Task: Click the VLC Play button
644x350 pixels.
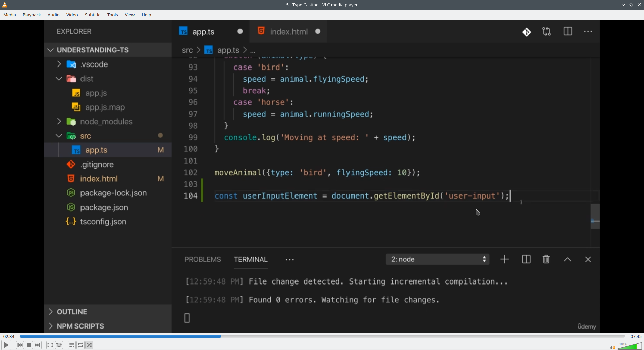Action: tap(6, 345)
